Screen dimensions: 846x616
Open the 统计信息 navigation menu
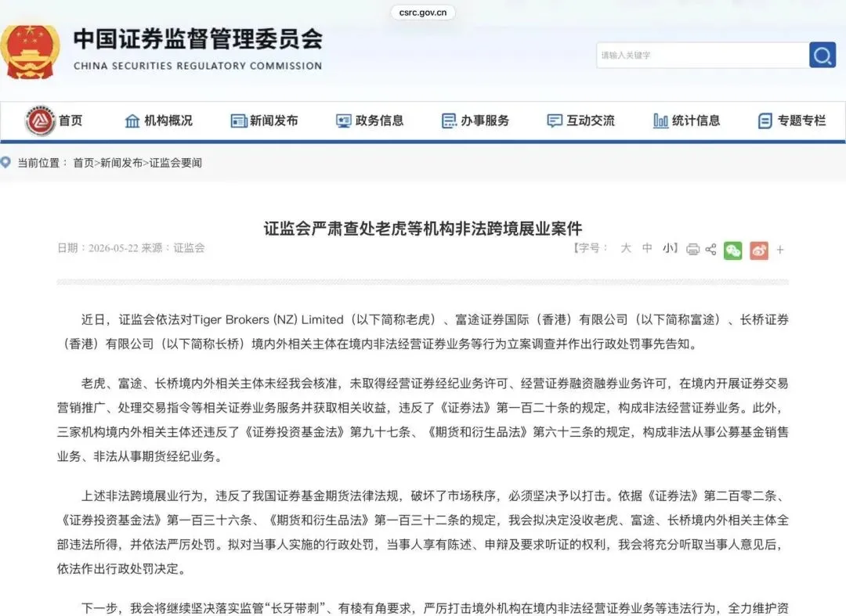(x=686, y=121)
